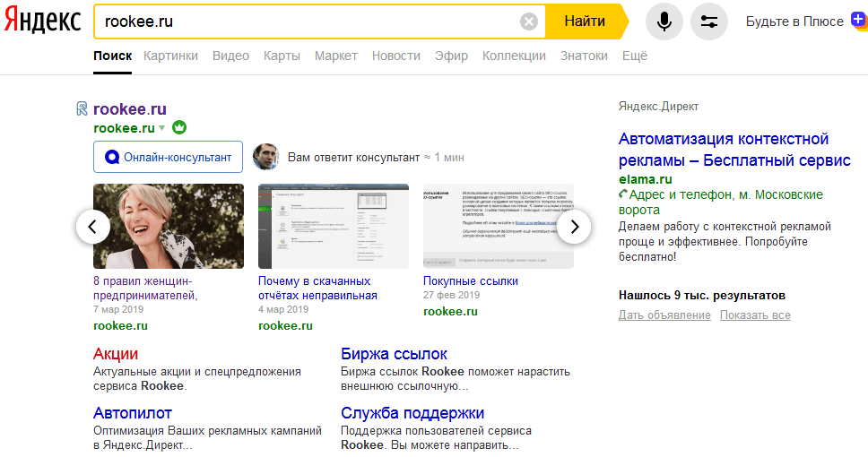This screenshot has width=868, height=457.
Task: Click the Онлайн-консультант button
Action: click(x=168, y=157)
